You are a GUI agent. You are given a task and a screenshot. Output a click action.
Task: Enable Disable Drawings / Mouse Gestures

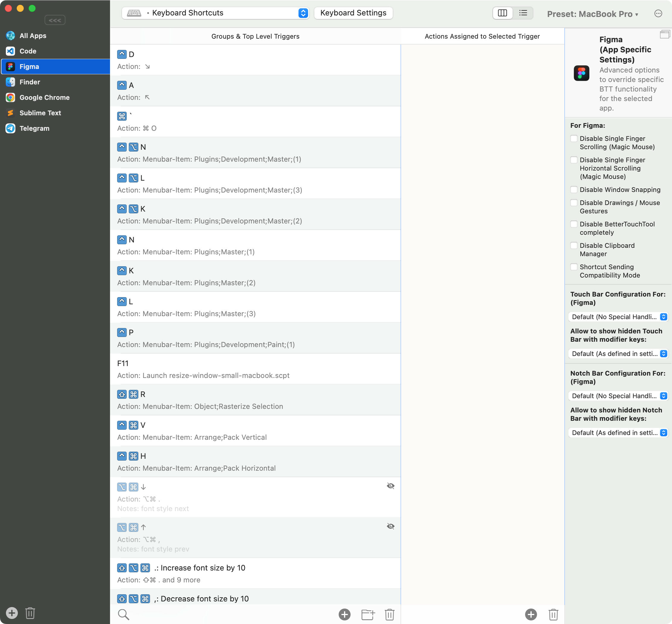pos(574,203)
